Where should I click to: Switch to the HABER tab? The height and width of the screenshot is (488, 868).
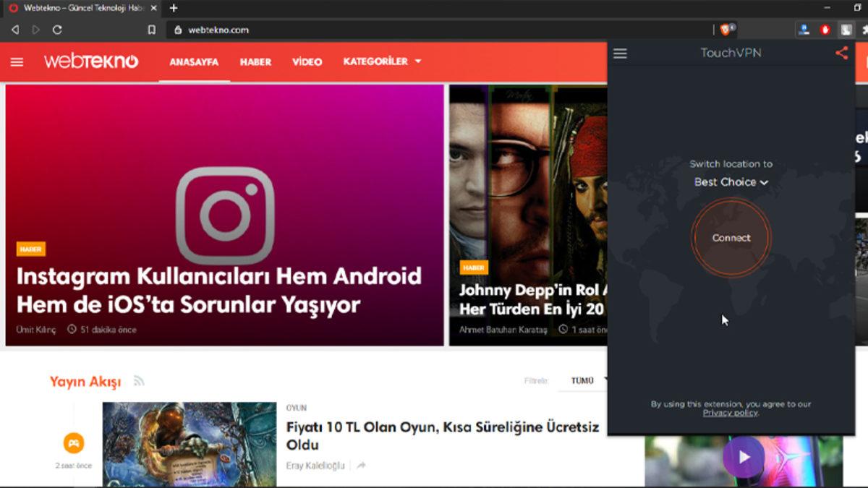pos(255,62)
